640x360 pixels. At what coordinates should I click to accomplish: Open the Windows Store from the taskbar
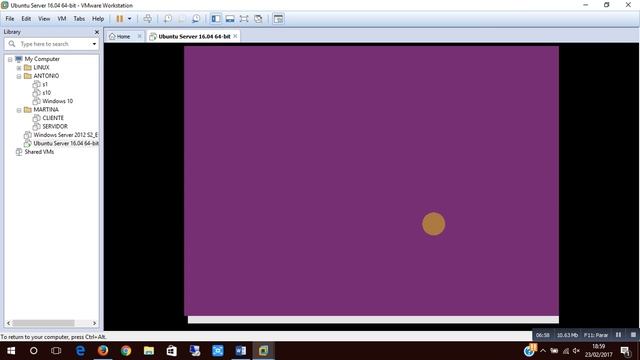pos(171,351)
